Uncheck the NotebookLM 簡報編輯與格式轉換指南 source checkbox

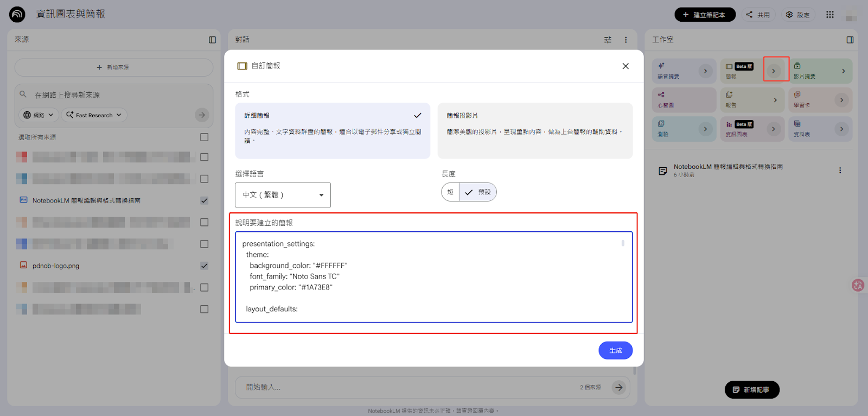pyautogui.click(x=204, y=200)
